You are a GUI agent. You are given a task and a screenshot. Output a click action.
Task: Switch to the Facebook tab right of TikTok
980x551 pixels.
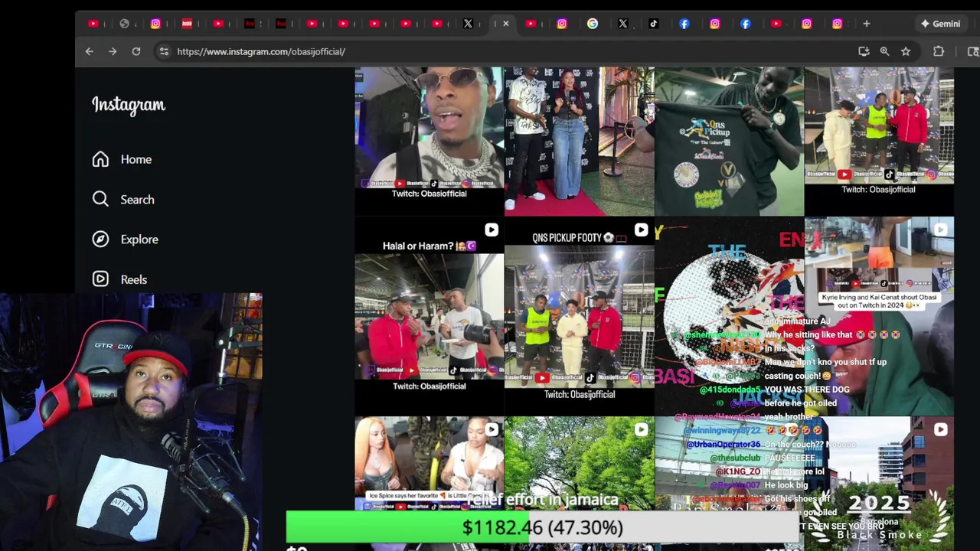pyautogui.click(x=684, y=24)
